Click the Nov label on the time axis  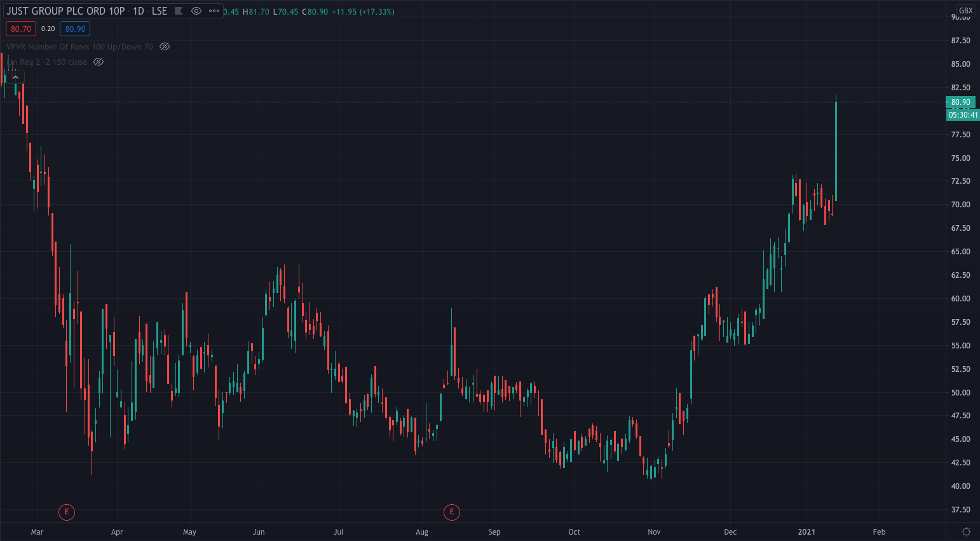[x=654, y=532]
